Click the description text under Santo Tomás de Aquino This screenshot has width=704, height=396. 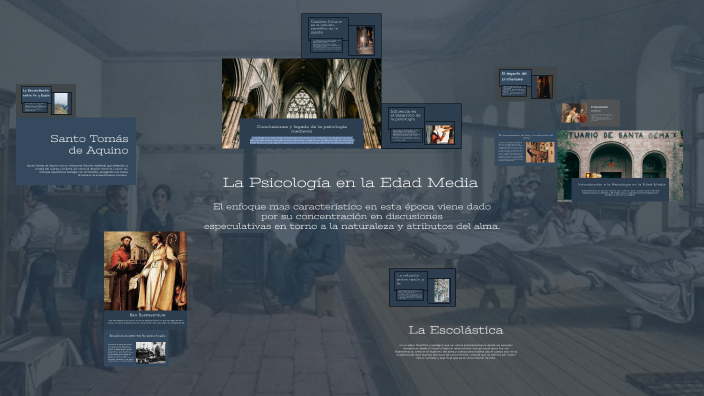click(77, 170)
